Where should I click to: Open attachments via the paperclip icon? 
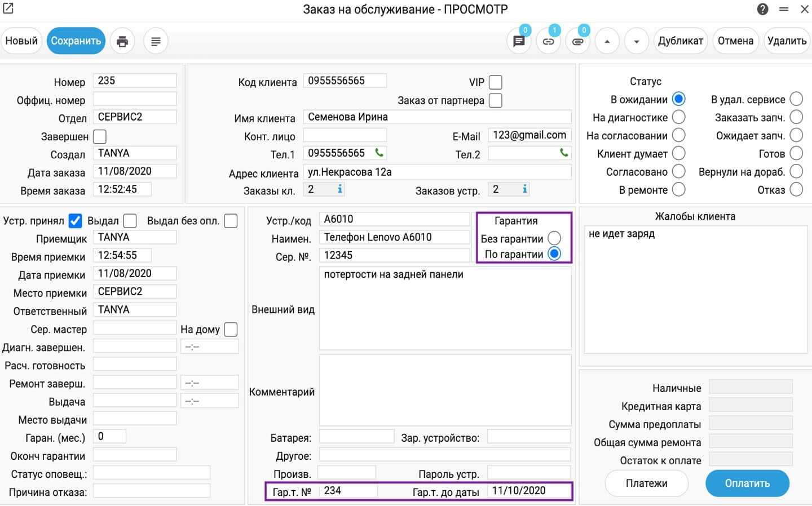pos(577,41)
